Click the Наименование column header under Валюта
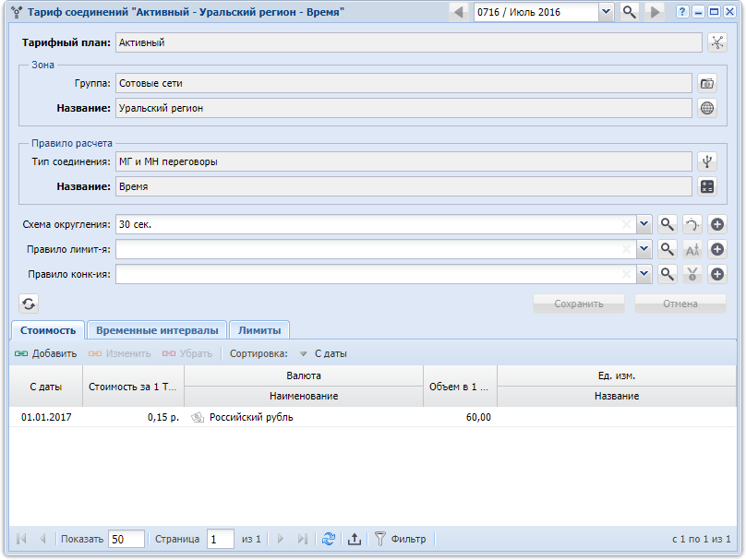Image resolution: width=746 pixels, height=560 pixels. pyautogui.click(x=304, y=396)
